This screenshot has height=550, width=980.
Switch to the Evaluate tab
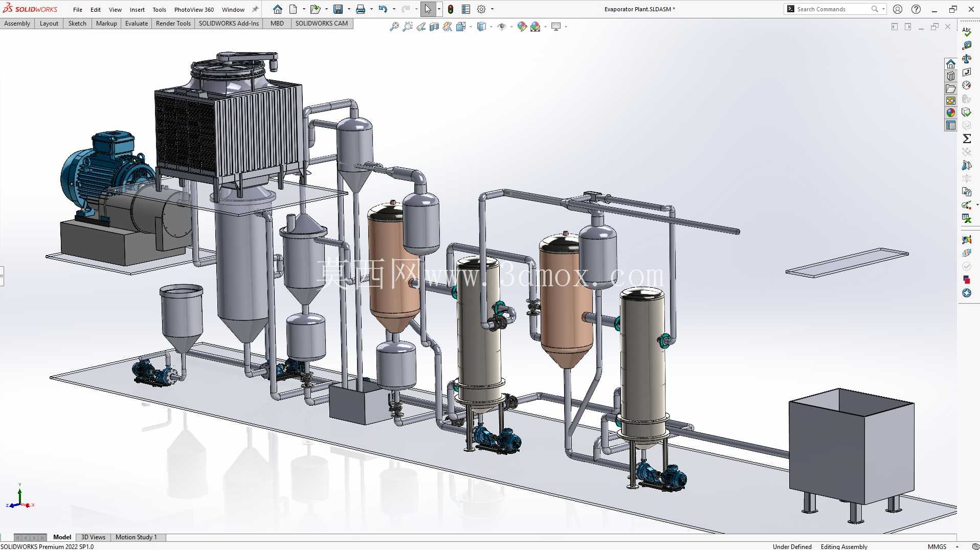[137, 24]
